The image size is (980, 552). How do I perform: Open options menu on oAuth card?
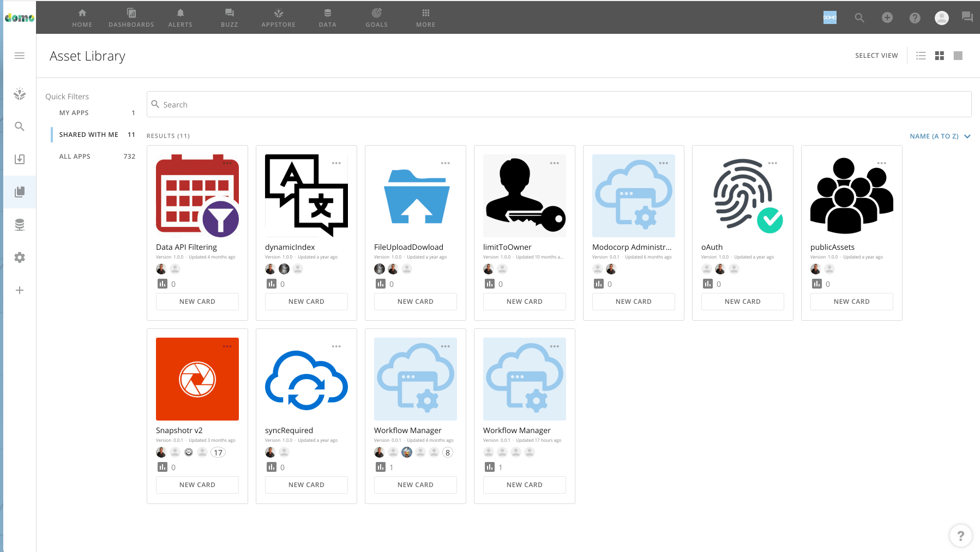[x=773, y=163]
